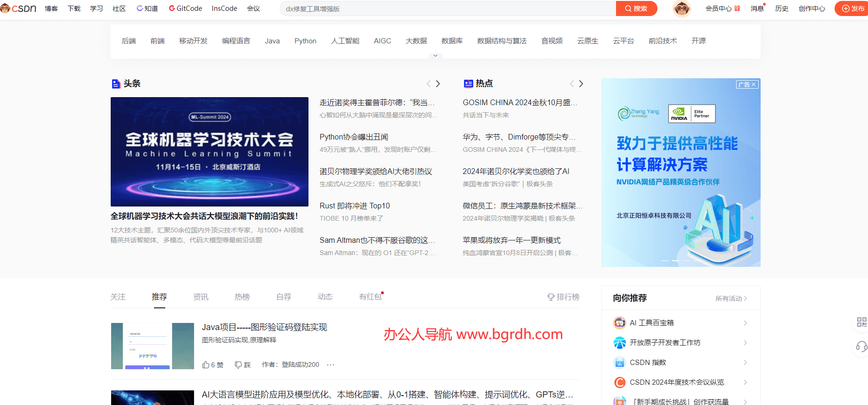Open the Python category in navigation

(x=305, y=41)
